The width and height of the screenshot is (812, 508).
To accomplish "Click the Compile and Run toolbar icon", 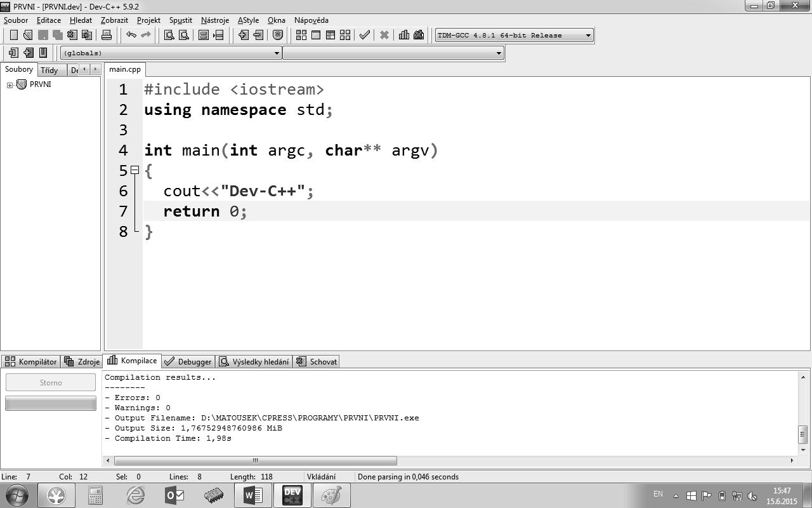I will 331,35.
